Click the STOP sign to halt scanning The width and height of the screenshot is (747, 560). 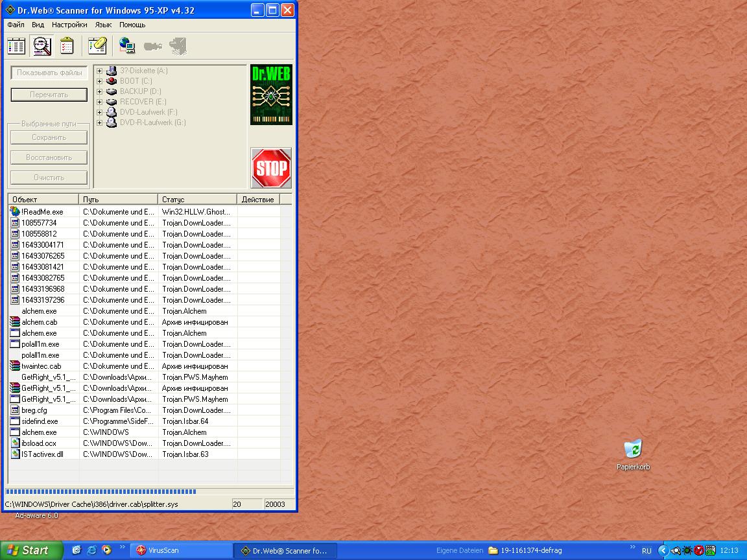271,168
